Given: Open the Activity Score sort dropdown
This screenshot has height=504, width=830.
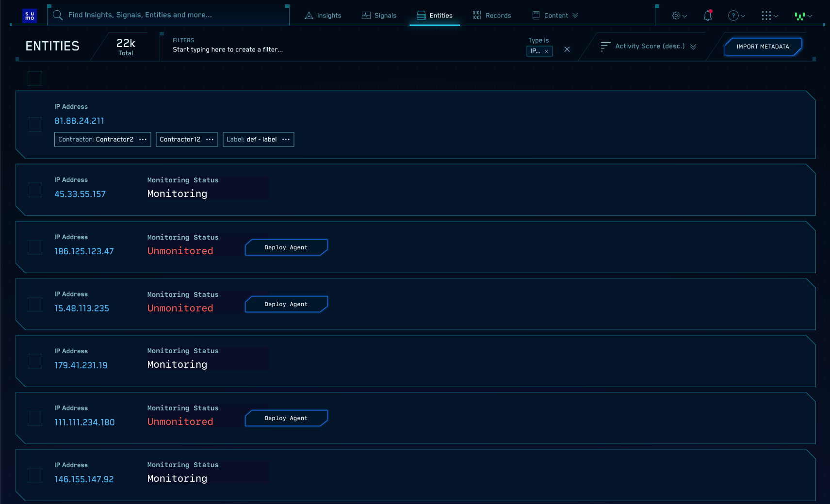Looking at the screenshot, I should click(x=650, y=46).
